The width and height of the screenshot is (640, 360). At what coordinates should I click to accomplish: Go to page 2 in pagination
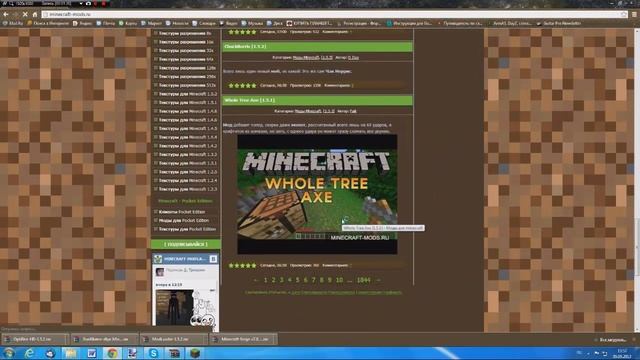(273, 280)
